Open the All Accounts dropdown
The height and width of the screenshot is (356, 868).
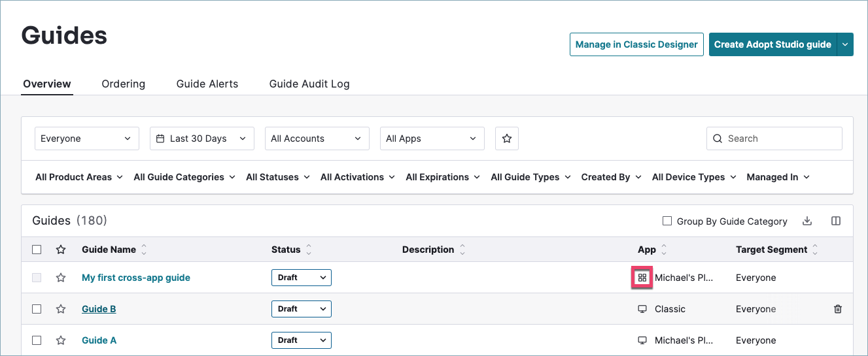(x=317, y=138)
